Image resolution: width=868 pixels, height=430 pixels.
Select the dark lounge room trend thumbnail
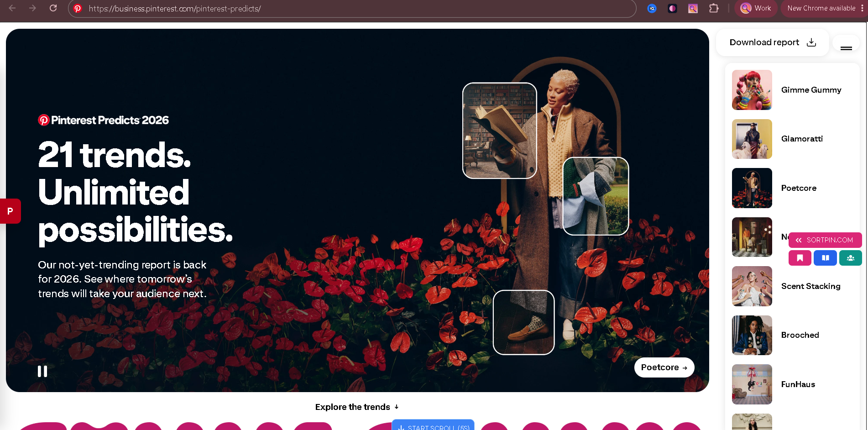point(752,237)
